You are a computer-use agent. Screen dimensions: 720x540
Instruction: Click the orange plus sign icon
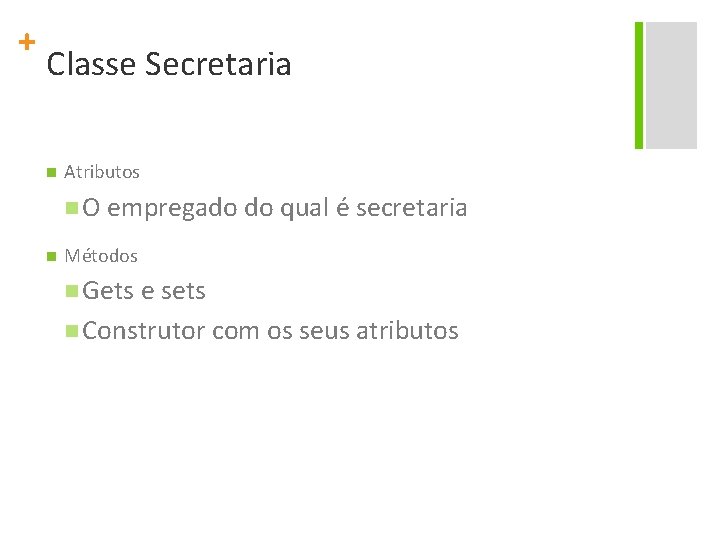28,42
